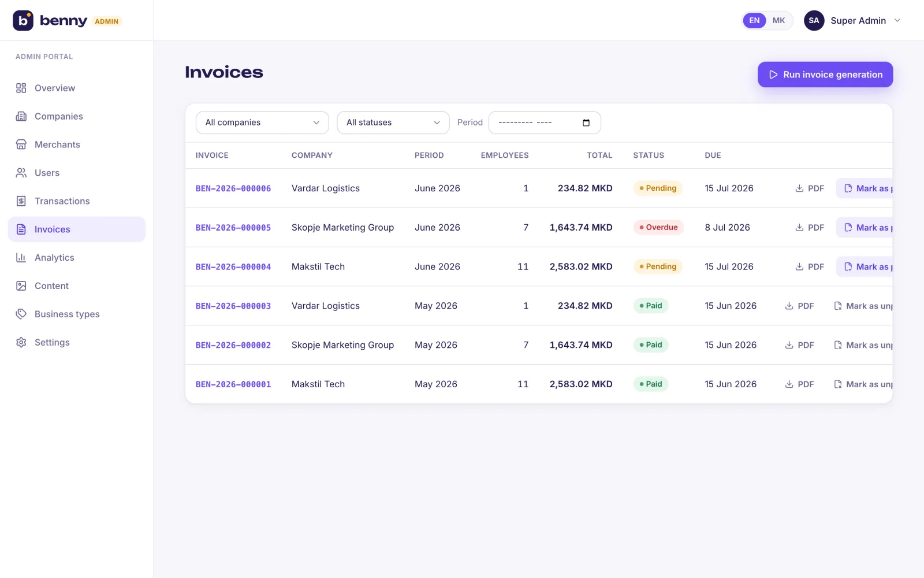This screenshot has height=578, width=924.
Task: Download PDF for invoice BEN-2026-000001
Action: click(799, 384)
